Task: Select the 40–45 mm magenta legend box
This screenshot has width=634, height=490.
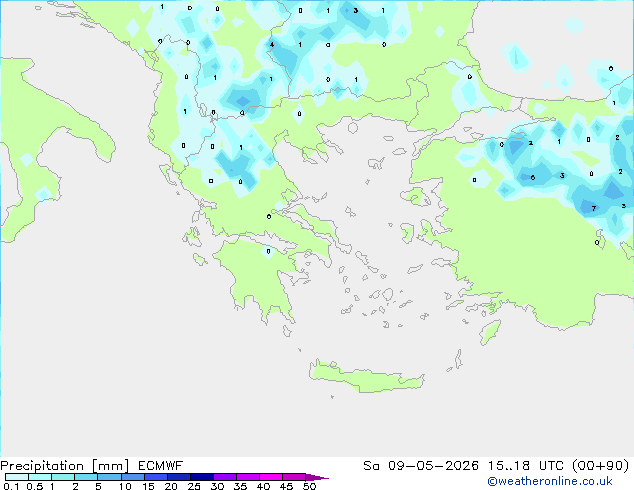Action: [271, 477]
